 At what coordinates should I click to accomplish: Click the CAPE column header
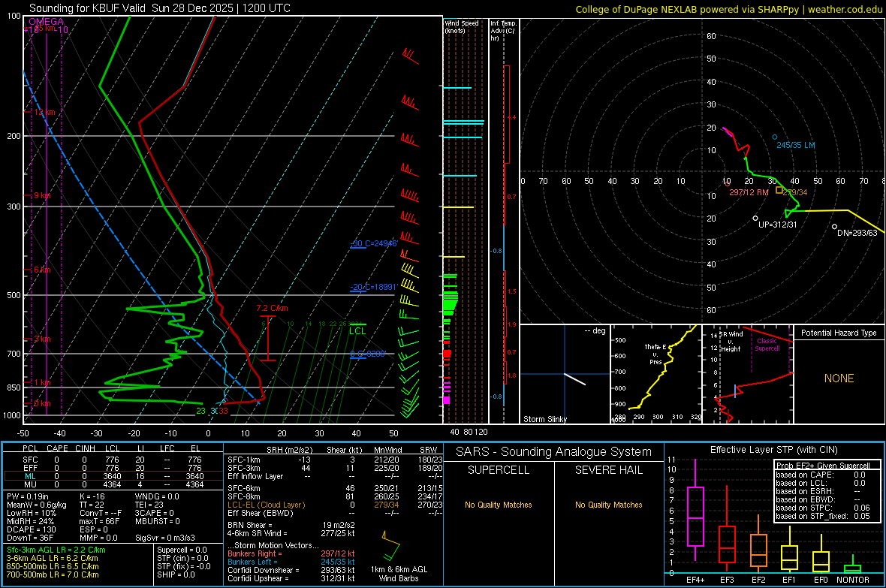57,448
